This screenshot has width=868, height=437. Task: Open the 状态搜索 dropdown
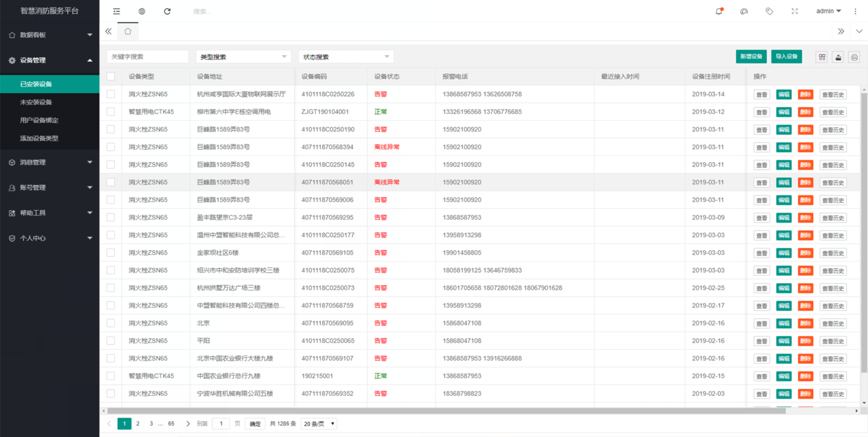[346, 57]
